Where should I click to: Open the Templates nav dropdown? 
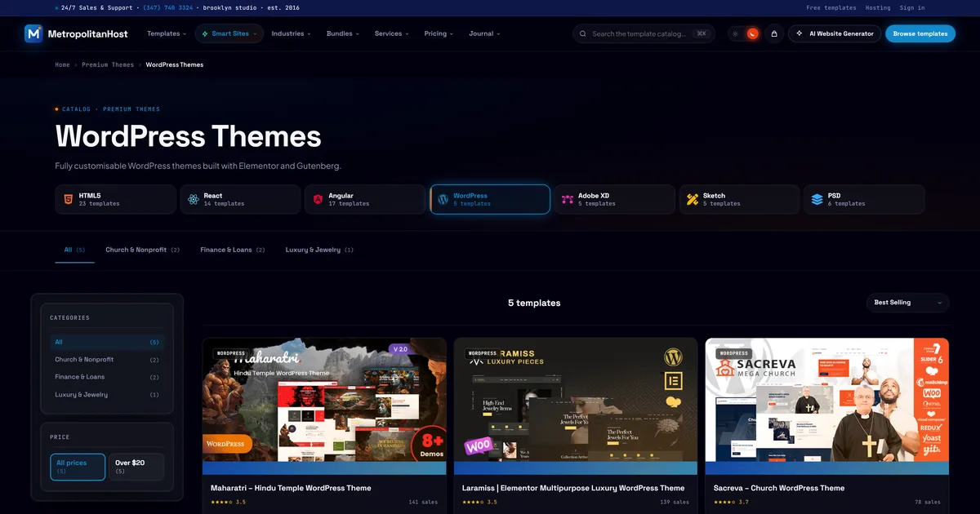pos(167,33)
